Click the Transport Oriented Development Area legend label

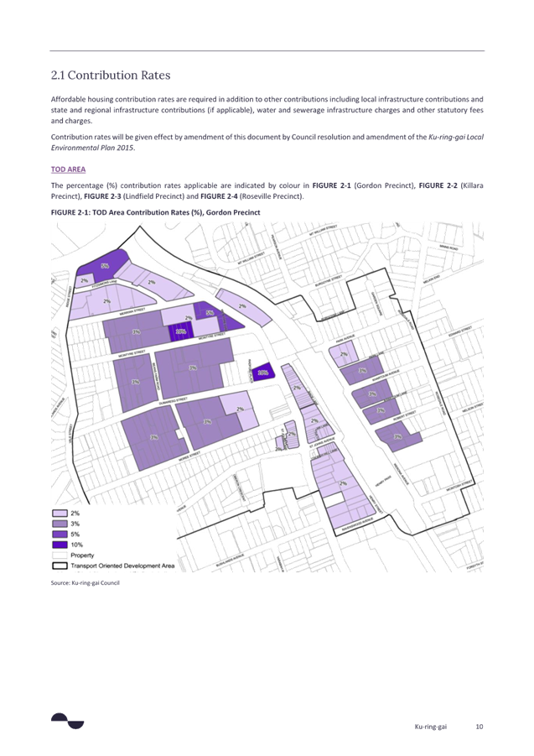pos(122,566)
